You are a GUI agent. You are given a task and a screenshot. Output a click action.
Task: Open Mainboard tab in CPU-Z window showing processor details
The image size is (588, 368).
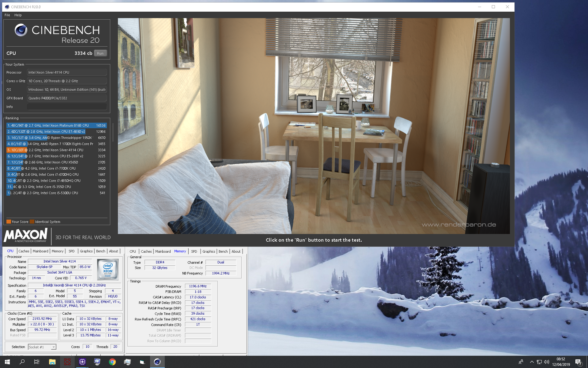[x=40, y=251]
